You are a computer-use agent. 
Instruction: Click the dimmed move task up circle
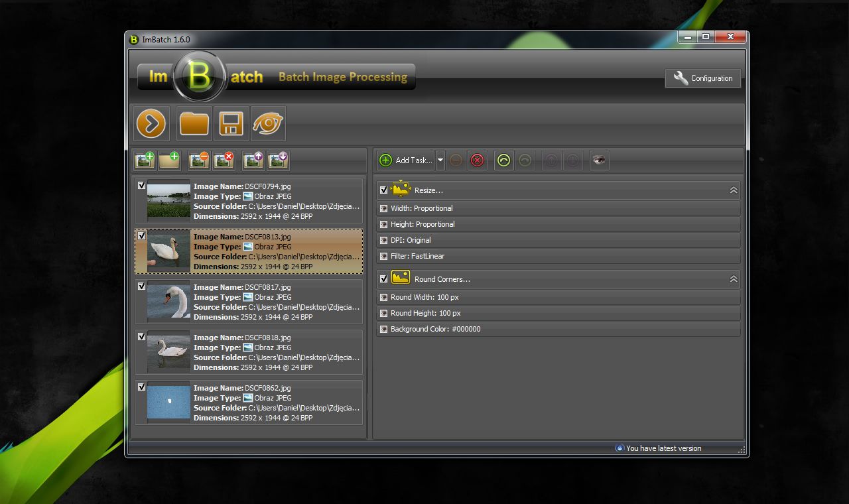click(x=552, y=160)
